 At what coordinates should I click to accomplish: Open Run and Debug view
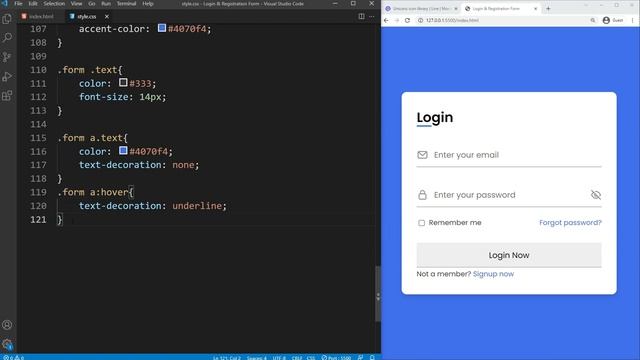tap(7, 76)
